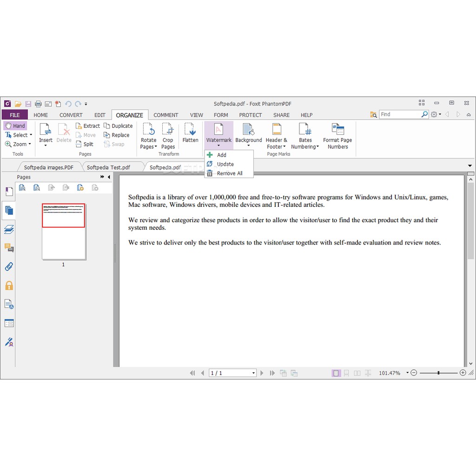The width and height of the screenshot is (476, 476).
Task: Open the Layers panel icon in sidebar
Action: [9, 229]
